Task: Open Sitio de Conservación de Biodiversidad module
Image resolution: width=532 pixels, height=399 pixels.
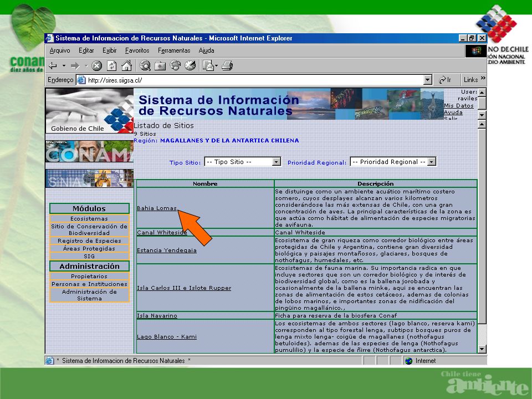Action: pyautogui.click(x=89, y=229)
